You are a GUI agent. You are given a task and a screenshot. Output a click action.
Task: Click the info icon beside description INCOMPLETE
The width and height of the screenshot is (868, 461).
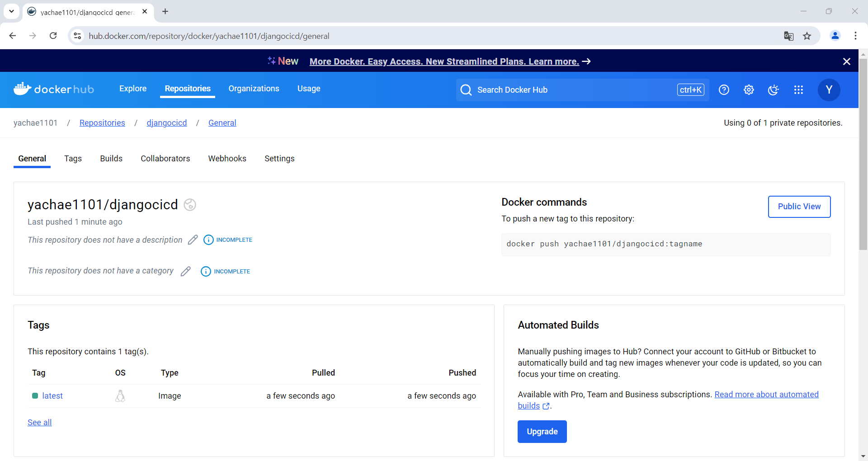[x=208, y=240]
